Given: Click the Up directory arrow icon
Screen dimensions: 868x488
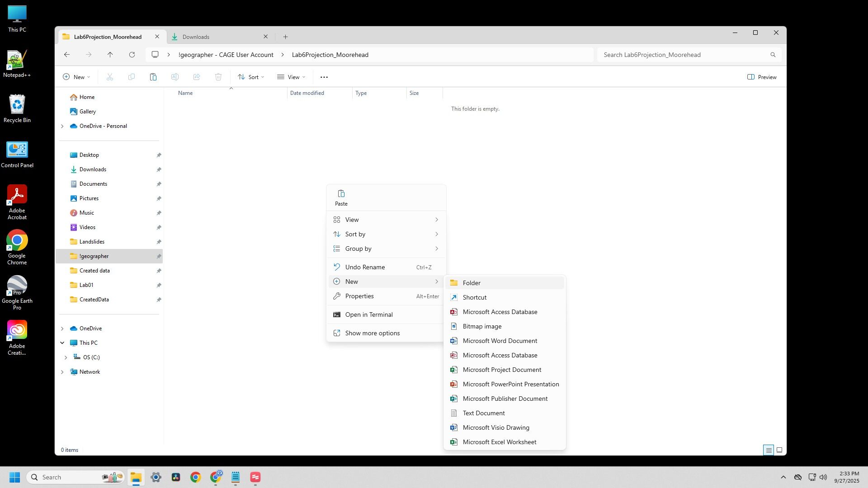Looking at the screenshot, I should 110,55.
